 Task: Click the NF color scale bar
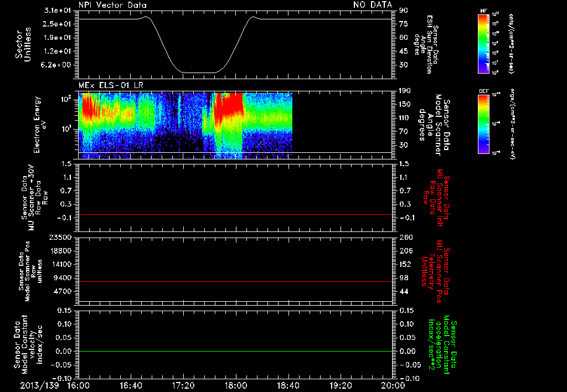[484, 43]
